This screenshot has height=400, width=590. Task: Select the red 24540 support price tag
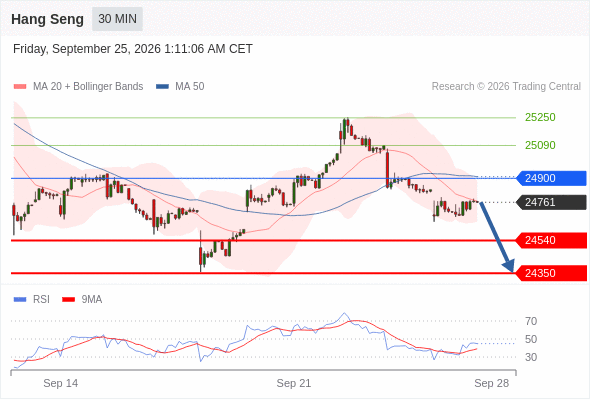tap(551, 240)
